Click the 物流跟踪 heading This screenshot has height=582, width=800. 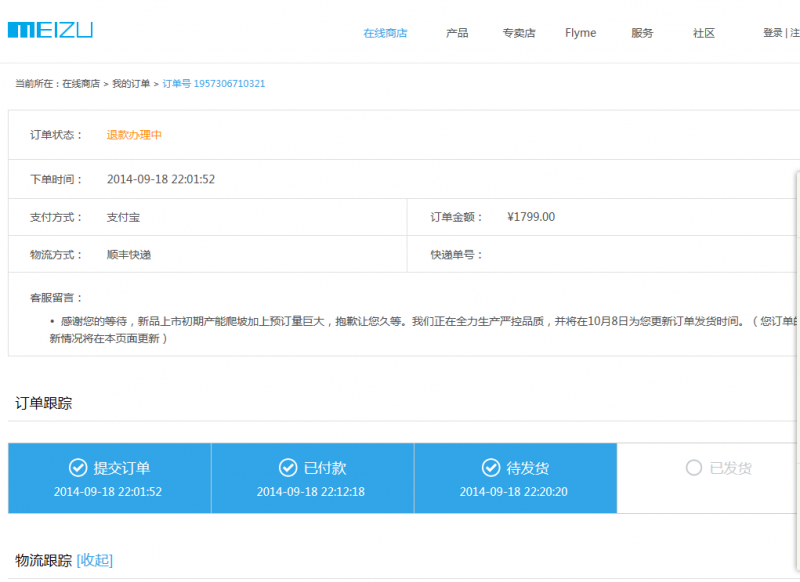point(43,560)
